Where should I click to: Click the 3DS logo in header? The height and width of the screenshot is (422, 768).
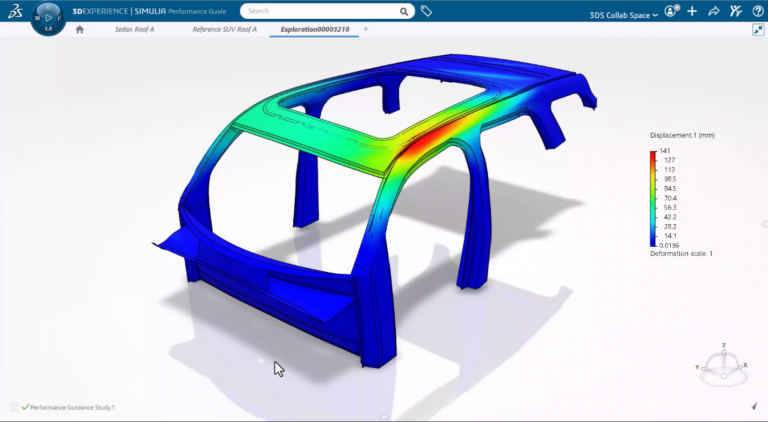(15, 11)
